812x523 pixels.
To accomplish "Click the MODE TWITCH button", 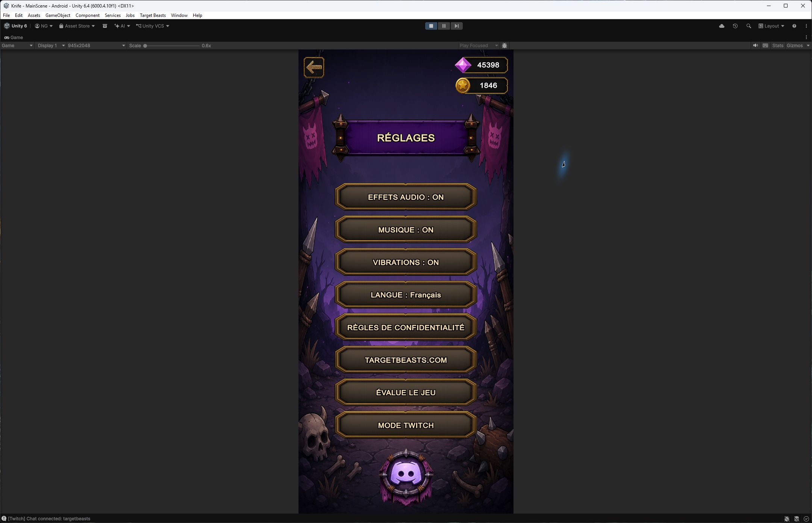I will click(x=406, y=425).
